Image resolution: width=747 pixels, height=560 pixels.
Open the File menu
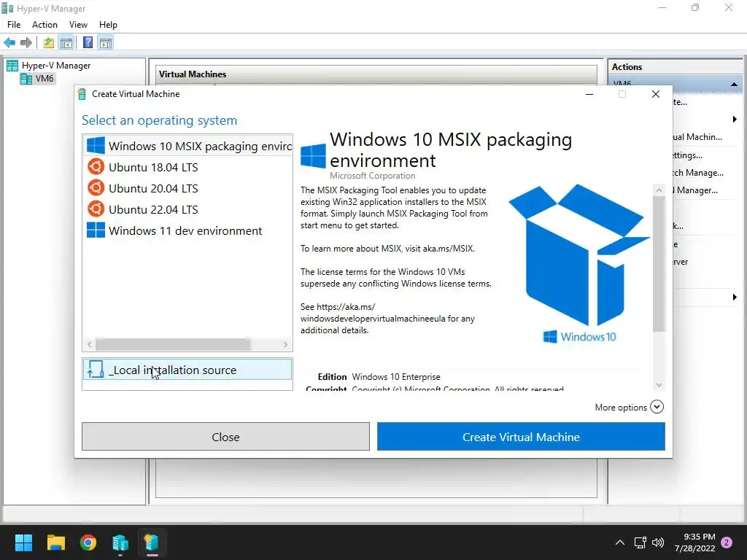14,25
